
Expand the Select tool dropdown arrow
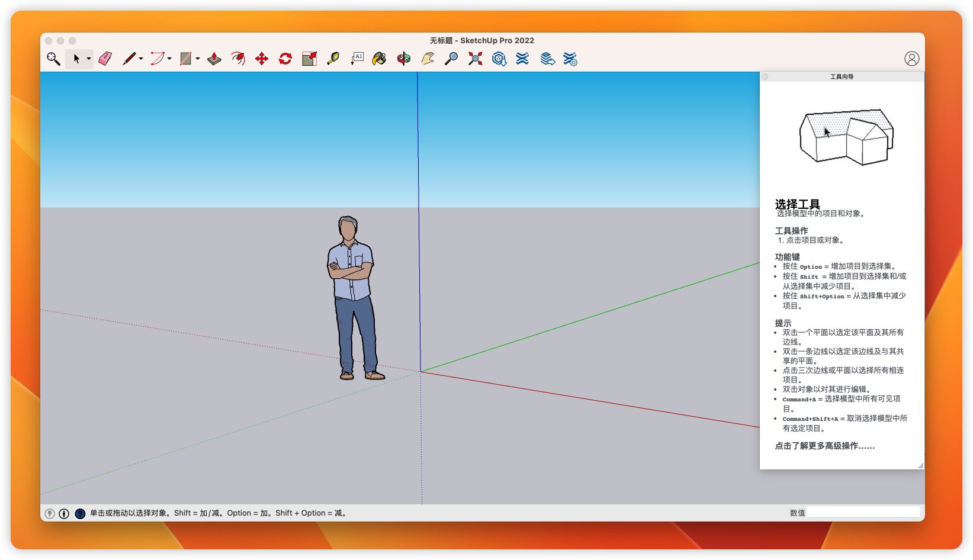(x=89, y=59)
